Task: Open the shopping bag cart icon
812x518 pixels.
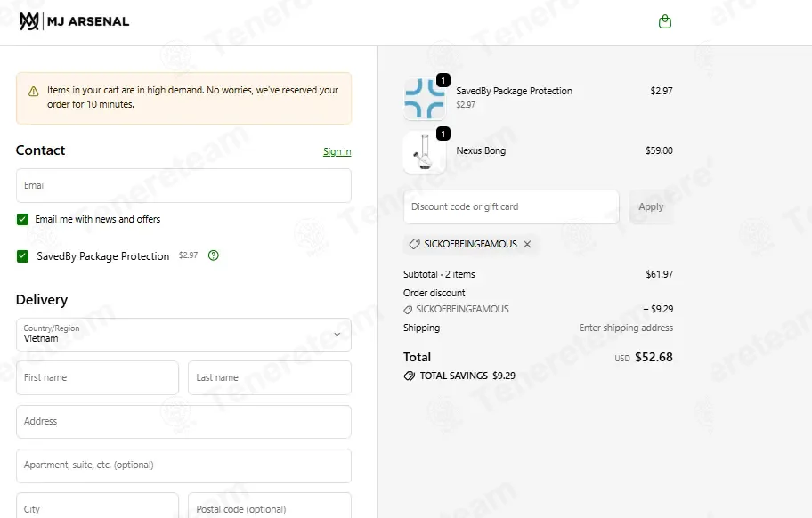Action: point(665,21)
